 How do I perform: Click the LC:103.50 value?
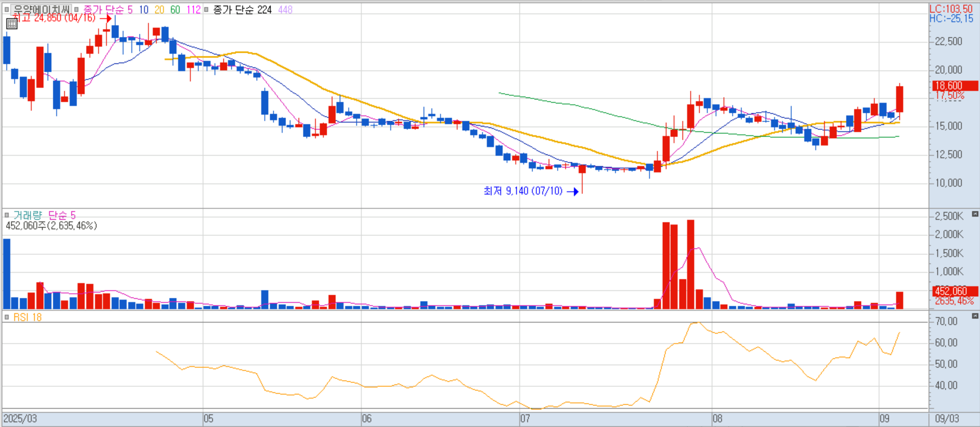[x=951, y=9]
